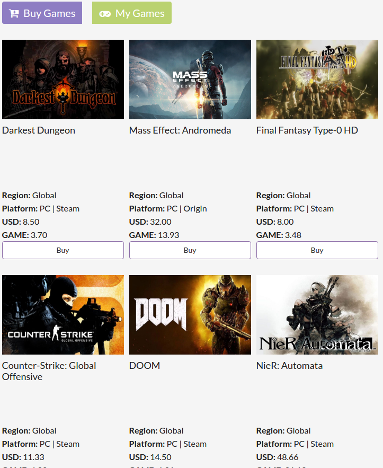Buy Final Fantasy Type-0 HD
383x468 pixels.
pyautogui.click(x=317, y=250)
